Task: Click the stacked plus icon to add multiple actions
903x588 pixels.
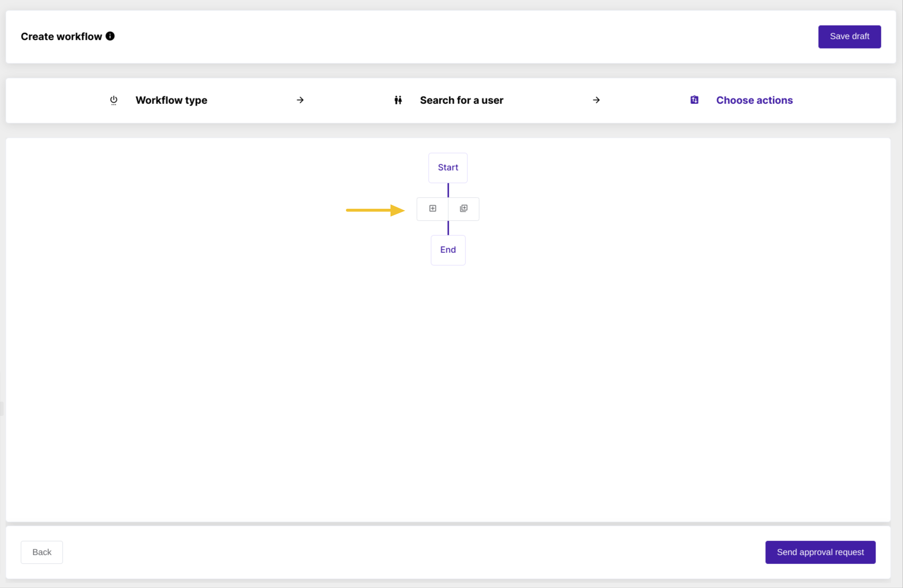Action: 464,209
